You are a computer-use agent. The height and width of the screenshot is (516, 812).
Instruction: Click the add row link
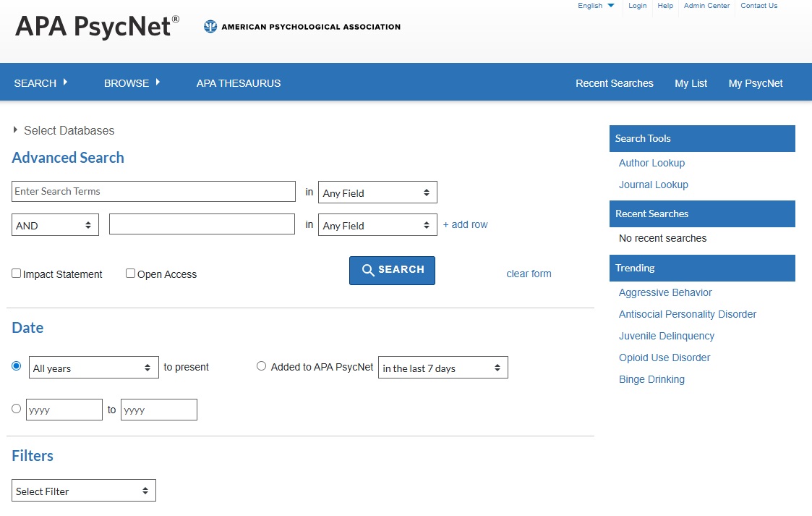point(465,225)
